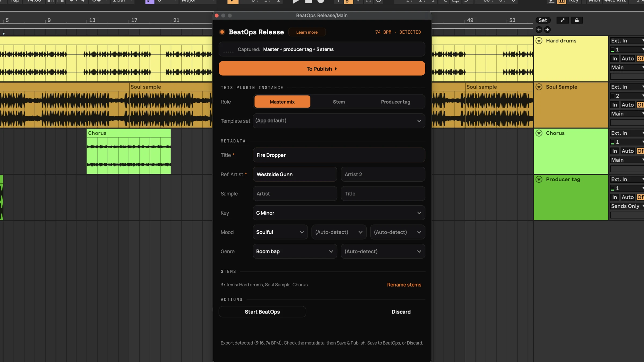Screen dimensions: 644x362
Task: Set Hard drums monitor to Auto
Action: (628, 58)
